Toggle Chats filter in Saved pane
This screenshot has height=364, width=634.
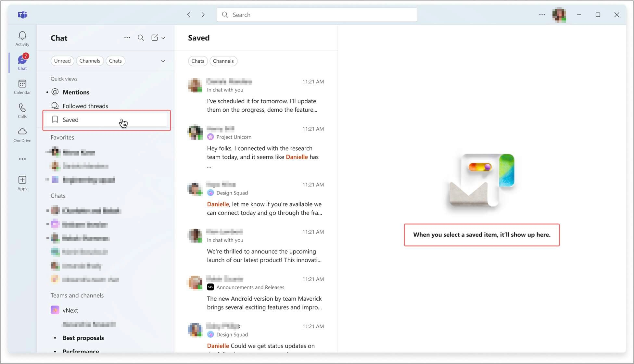click(197, 61)
